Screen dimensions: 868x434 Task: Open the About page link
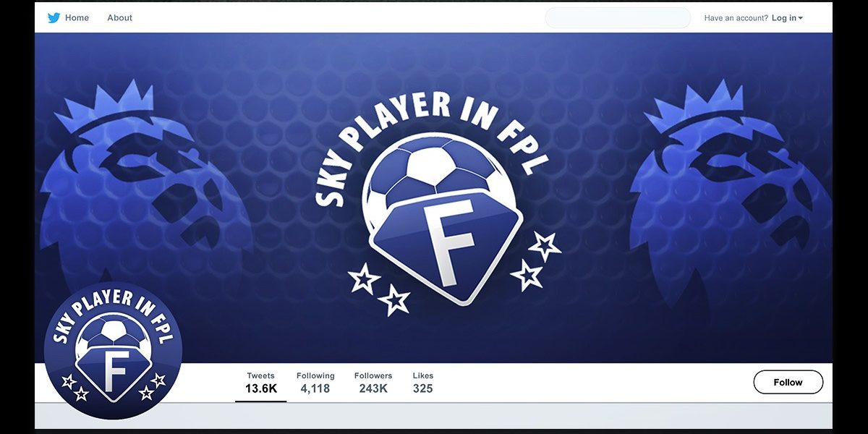pos(120,18)
